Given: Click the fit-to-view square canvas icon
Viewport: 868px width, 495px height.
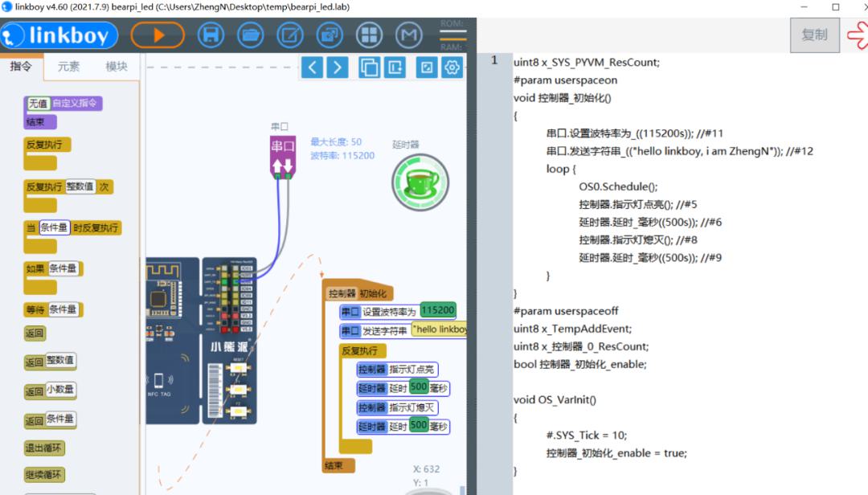Looking at the screenshot, I should tap(427, 67).
